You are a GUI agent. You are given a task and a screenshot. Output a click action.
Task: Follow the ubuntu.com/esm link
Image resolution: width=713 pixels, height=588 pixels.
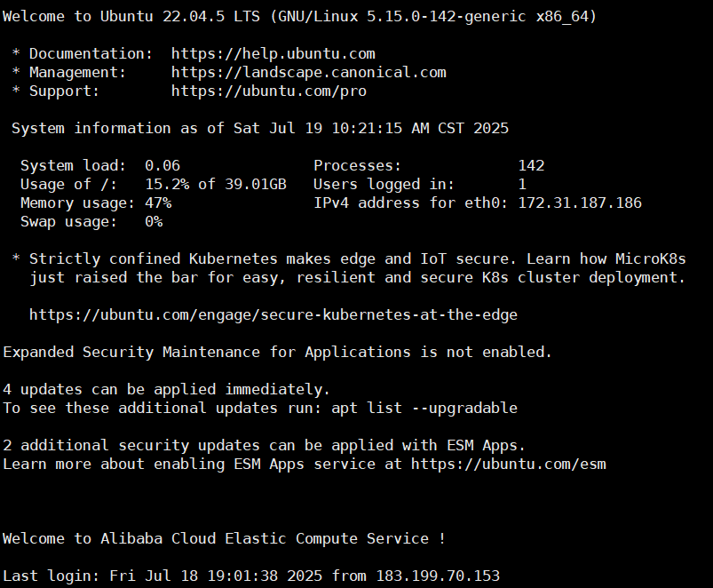pos(508,464)
